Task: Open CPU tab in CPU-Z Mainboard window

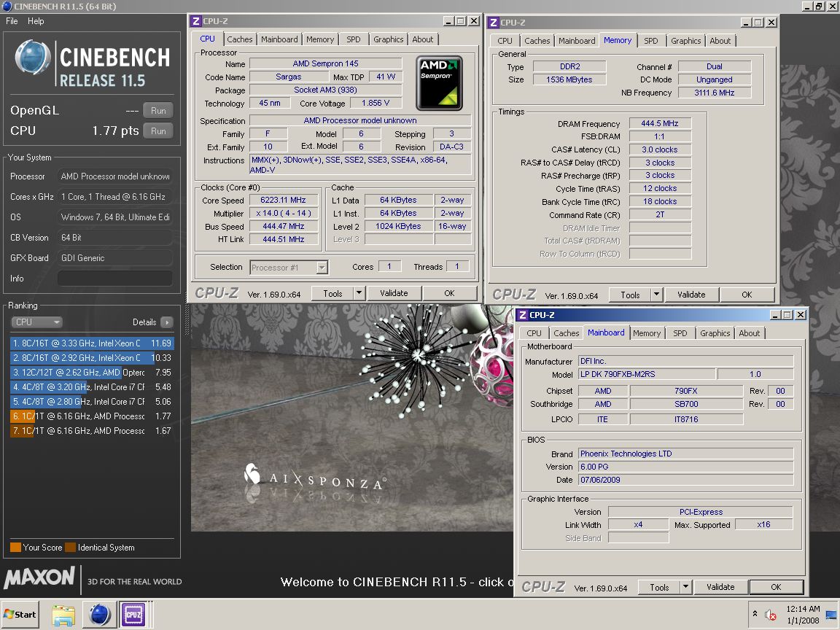Action: tap(534, 333)
